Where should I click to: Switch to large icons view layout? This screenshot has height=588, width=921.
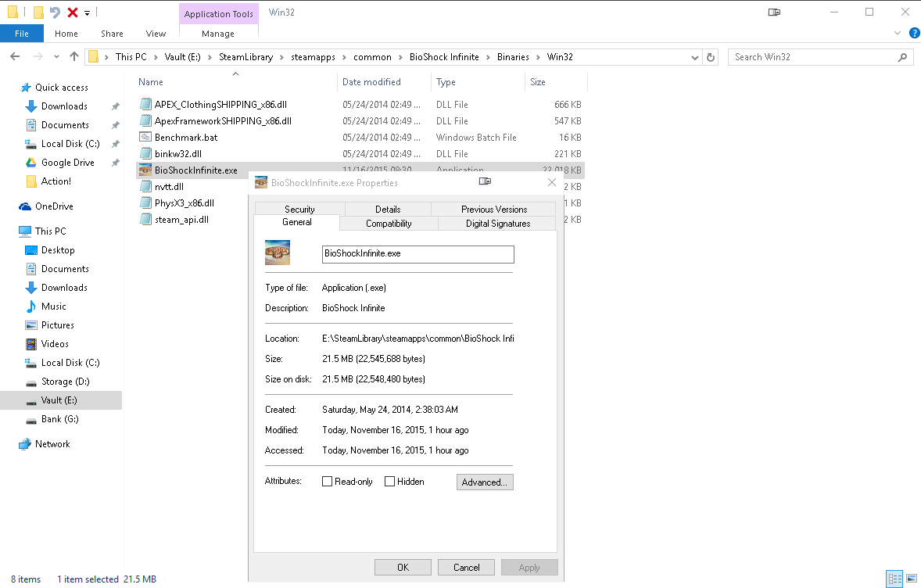click(x=912, y=579)
